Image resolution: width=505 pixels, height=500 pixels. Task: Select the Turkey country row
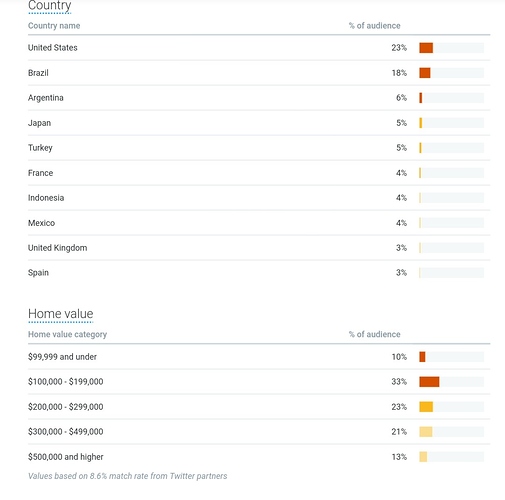click(x=259, y=148)
